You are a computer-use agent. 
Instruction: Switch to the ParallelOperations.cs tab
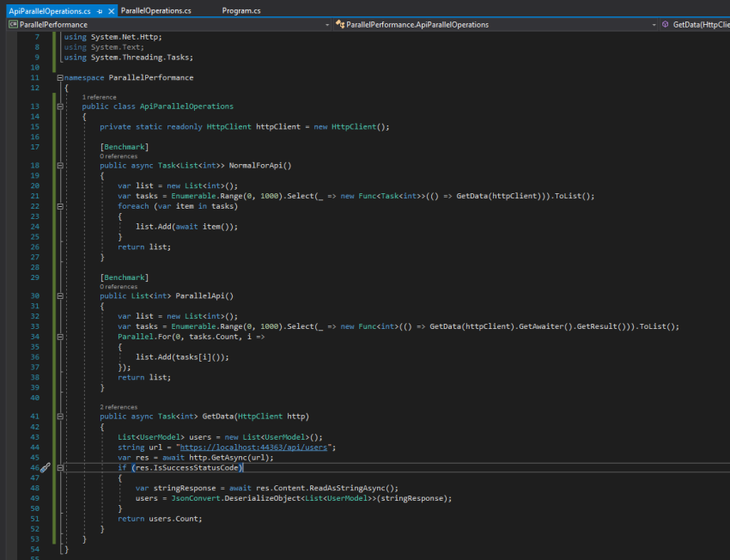[155, 10]
